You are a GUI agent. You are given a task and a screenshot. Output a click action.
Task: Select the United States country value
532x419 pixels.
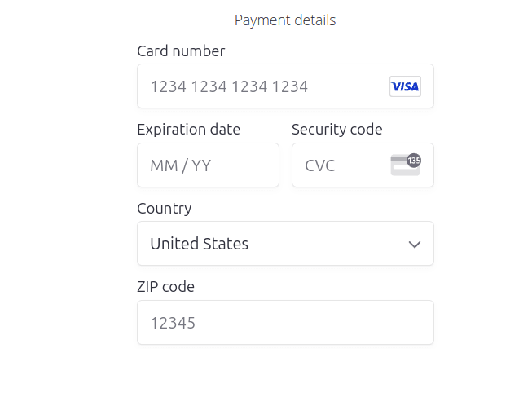pyautogui.click(x=200, y=244)
